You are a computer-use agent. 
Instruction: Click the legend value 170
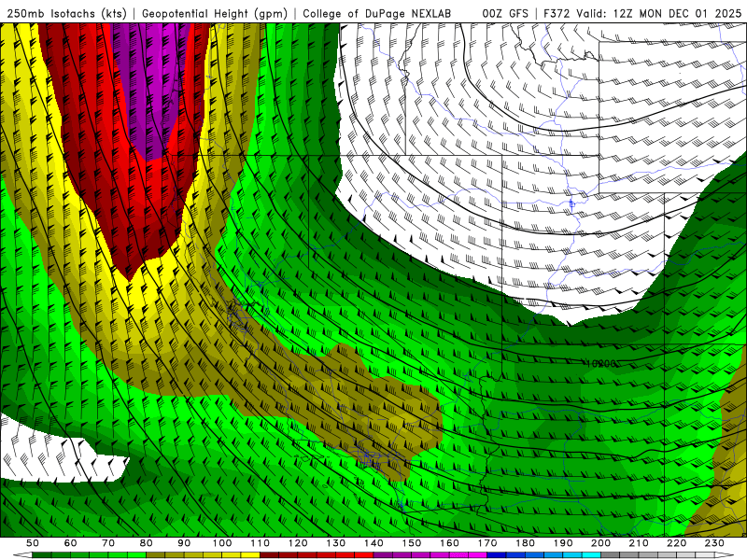[x=487, y=543]
